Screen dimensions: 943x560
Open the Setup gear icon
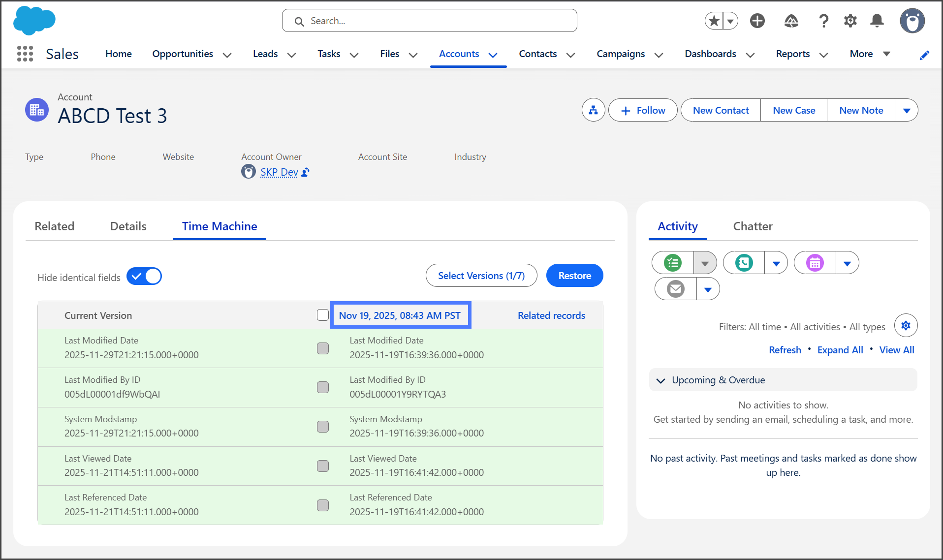pyautogui.click(x=850, y=21)
